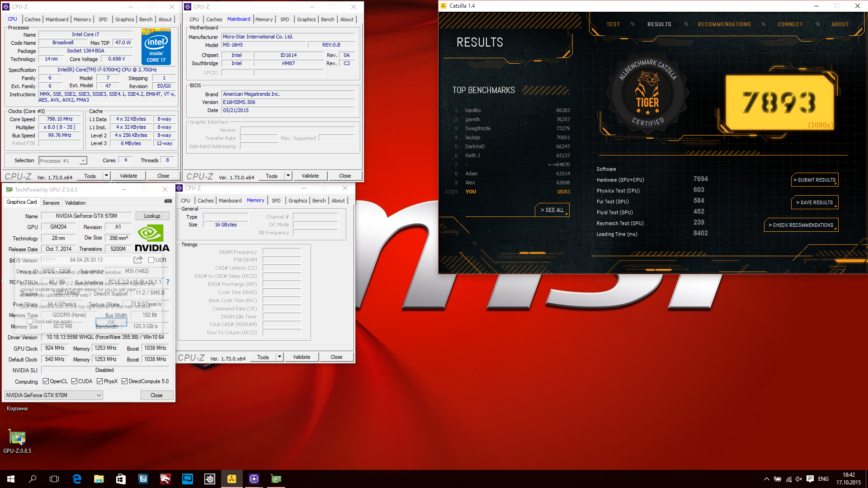The width and height of the screenshot is (868, 488).
Task: Switch to Catzilla in the taskbar
Action: tap(232, 479)
